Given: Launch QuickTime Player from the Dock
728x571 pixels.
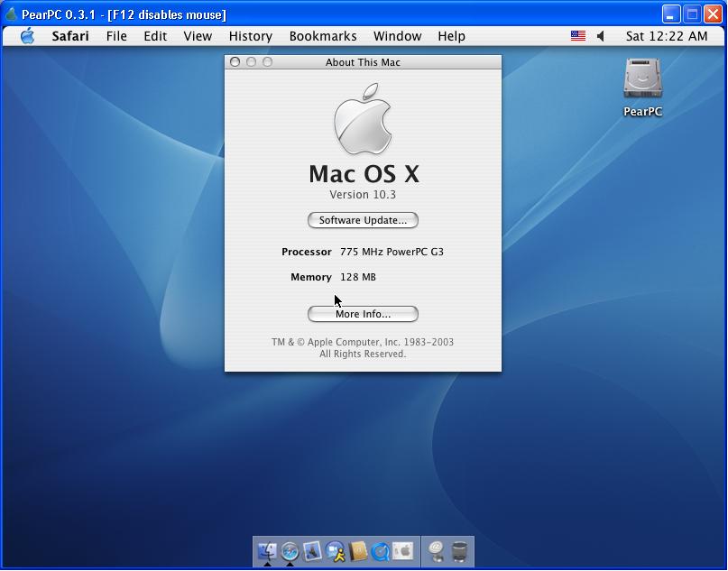Looking at the screenshot, I should (381, 550).
